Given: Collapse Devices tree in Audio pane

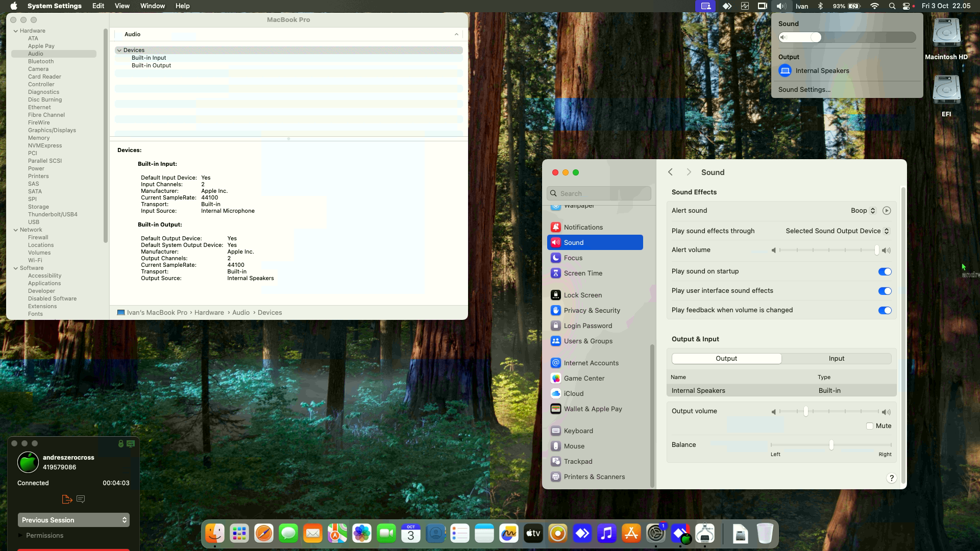Looking at the screenshot, I should [119, 50].
